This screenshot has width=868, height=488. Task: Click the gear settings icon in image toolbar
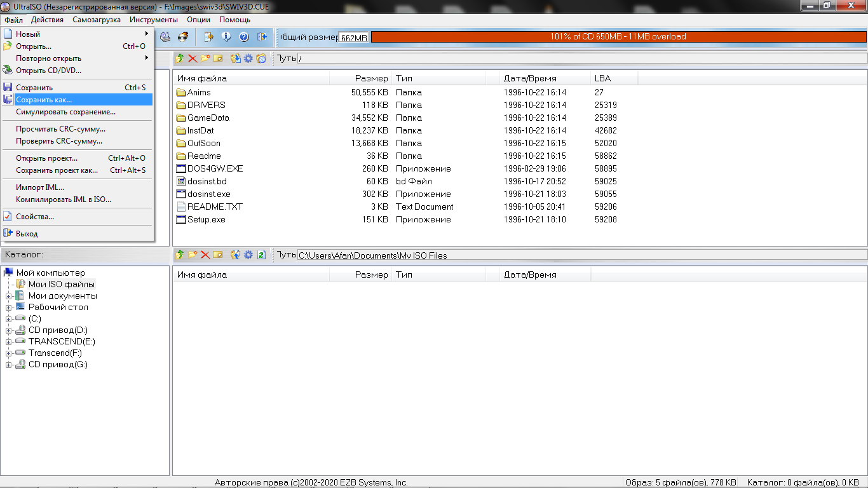(x=248, y=58)
